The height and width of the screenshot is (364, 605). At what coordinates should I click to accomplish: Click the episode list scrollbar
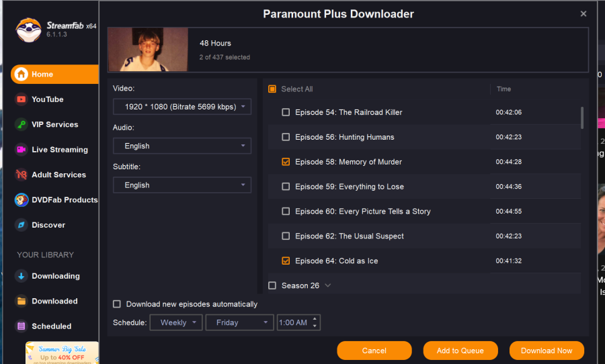[x=582, y=118]
